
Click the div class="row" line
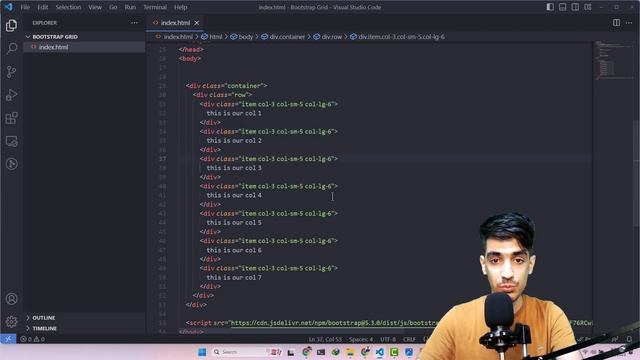[222, 95]
